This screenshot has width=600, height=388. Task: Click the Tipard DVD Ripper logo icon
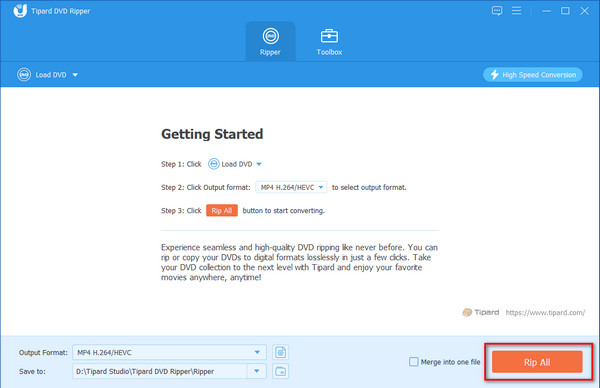20,11
